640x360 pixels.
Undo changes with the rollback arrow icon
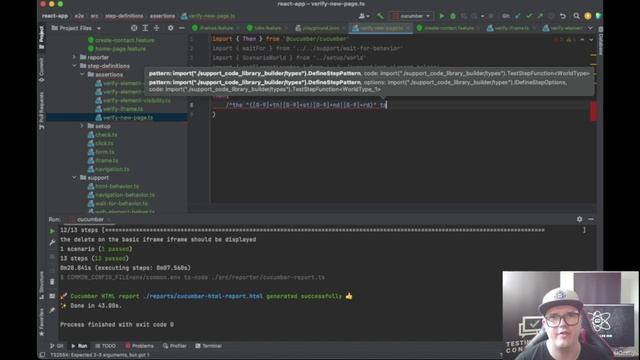[563, 16]
